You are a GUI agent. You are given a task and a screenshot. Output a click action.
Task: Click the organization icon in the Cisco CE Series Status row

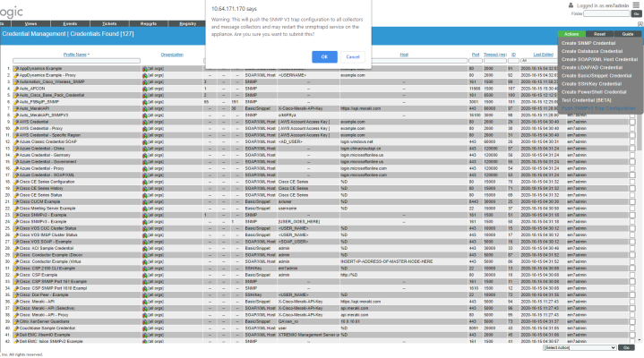click(x=144, y=195)
